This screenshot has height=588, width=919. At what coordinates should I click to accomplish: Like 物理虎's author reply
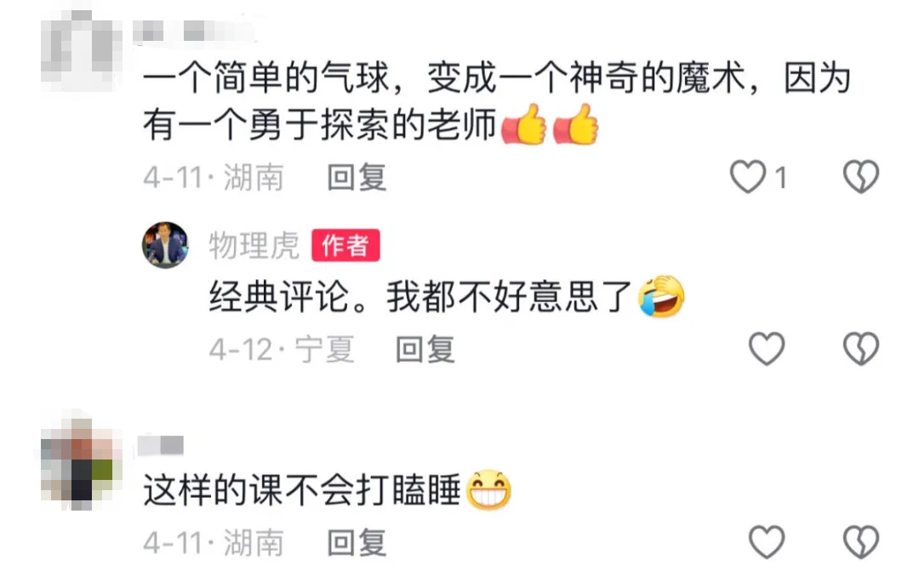coord(767,349)
